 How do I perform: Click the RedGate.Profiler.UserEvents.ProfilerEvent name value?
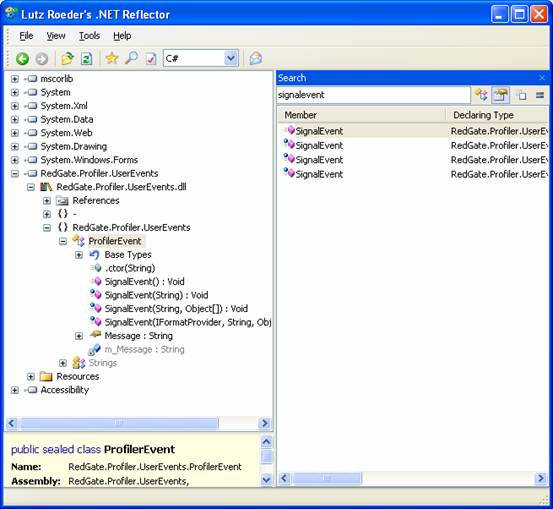coord(155,467)
